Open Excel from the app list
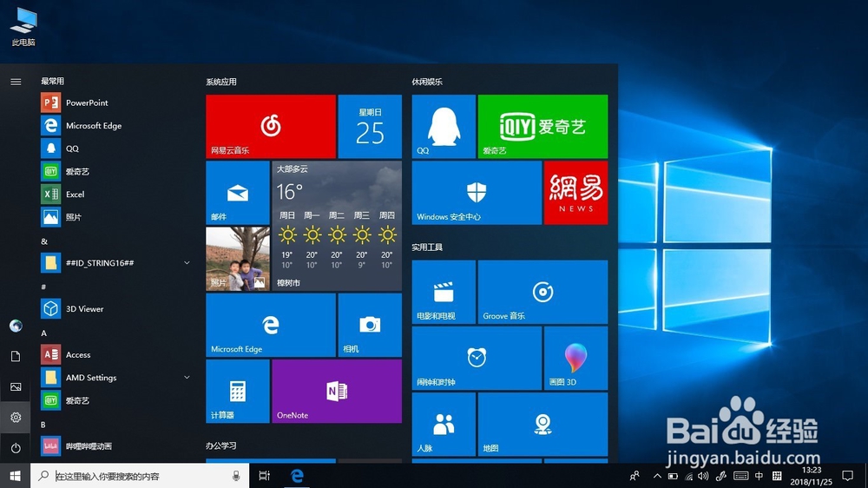The image size is (868, 488). [115, 195]
